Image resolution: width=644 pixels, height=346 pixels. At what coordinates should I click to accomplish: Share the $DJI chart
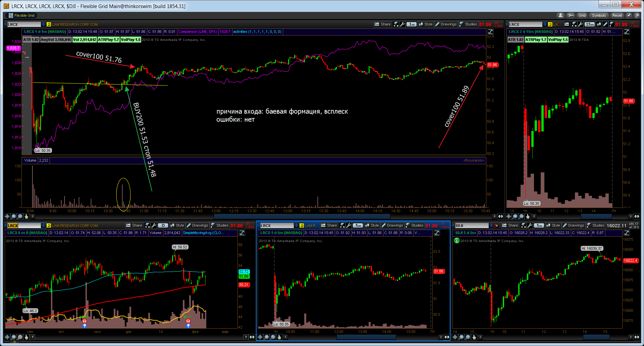pyautogui.click(x=510, y=225)
